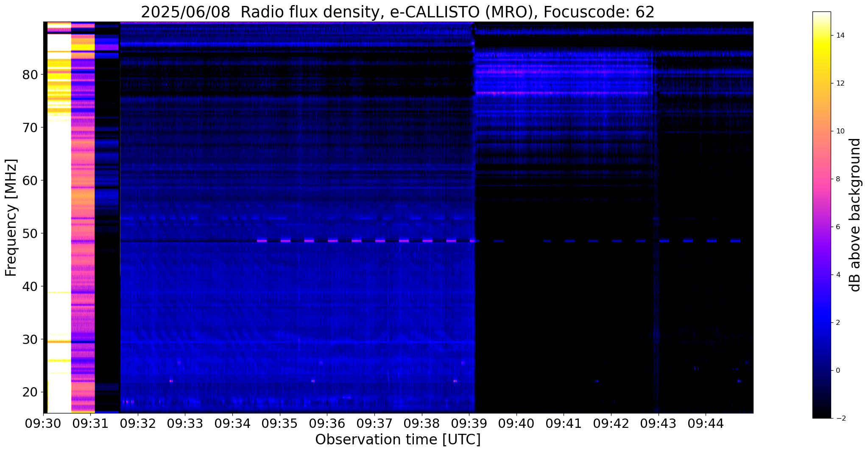
Task: Click the 09:42 time tick label
Action: (611, 423)
